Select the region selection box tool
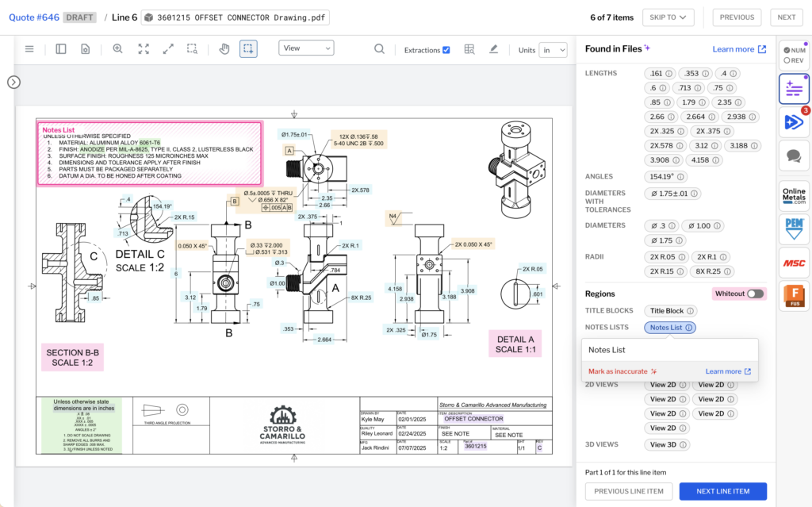This screenshot has width=812, height=507. [248, 48]
